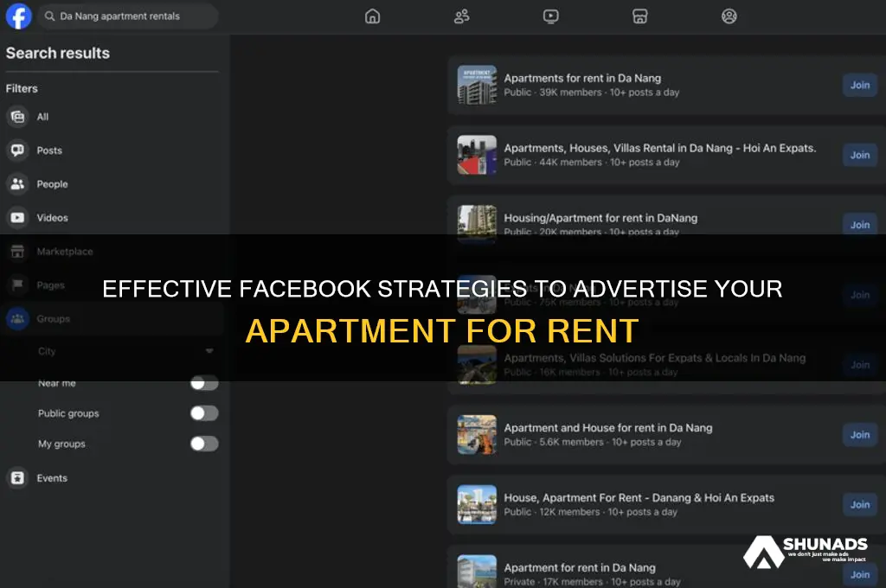Image resolution: width=886 pixels, height=588 pixels.
Task: Join Housing/Apartment for rent in DaNang group
Action: (860, 225)
